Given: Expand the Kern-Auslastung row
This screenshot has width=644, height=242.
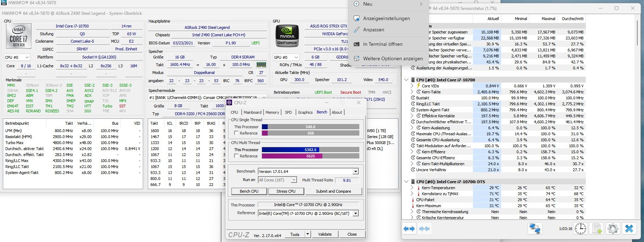Looking at the screenshot, I should pos(412,128).
